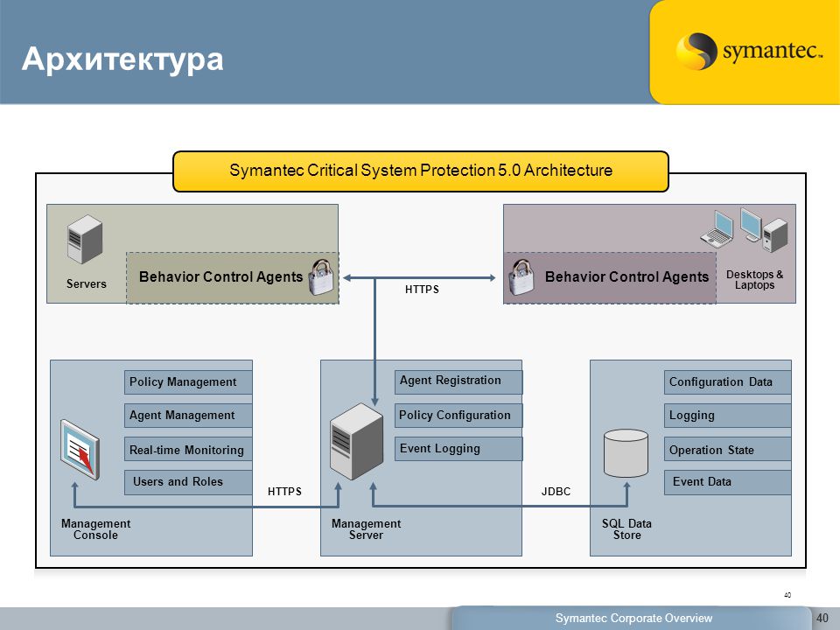Click the JDBC label
This screenshot has height=630, width=840.
click(556, 491)
